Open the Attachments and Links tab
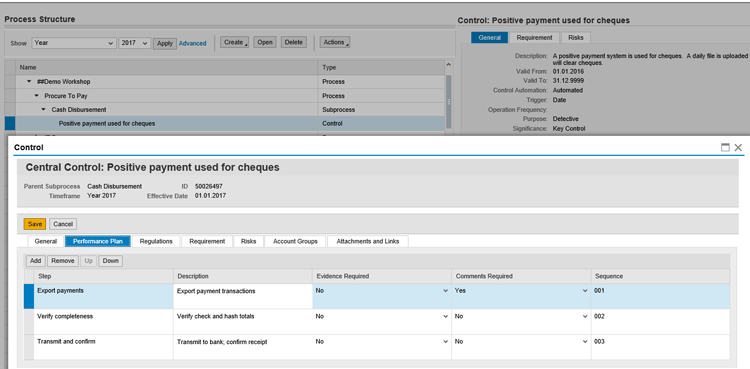 point(368,241)
